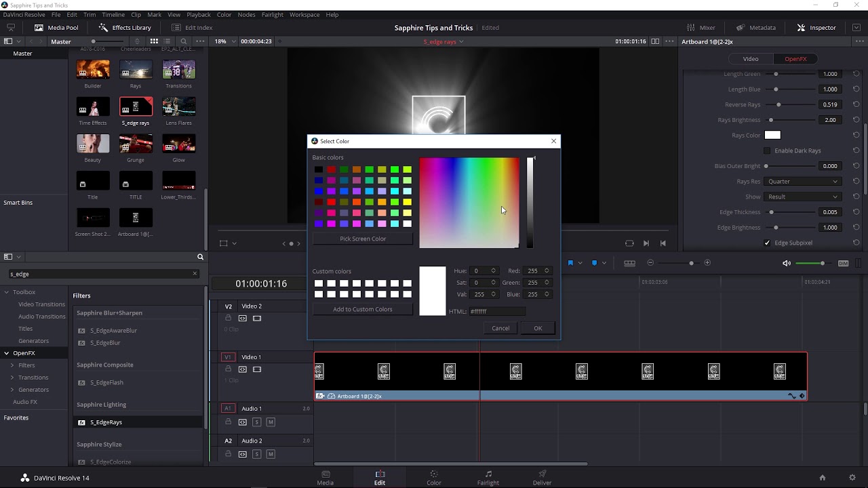The image size is (868, 488).
Task: Select the S_EdgeFlash filter
Action: coord(106,382)
